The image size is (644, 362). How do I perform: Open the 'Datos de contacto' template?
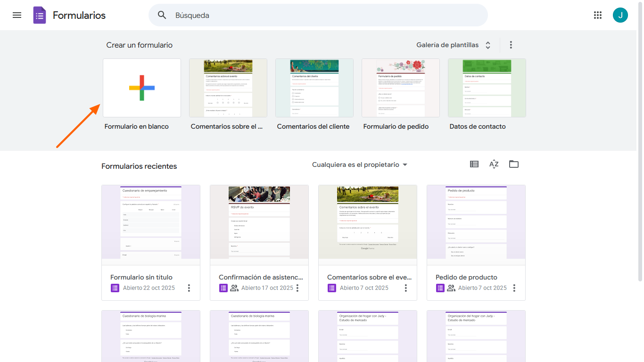[x=487, y=88]
